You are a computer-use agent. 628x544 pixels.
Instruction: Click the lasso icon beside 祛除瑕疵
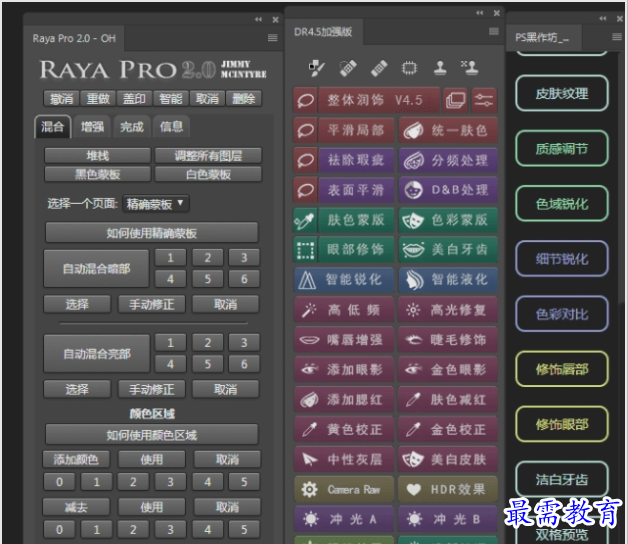(x=306, y=160)
